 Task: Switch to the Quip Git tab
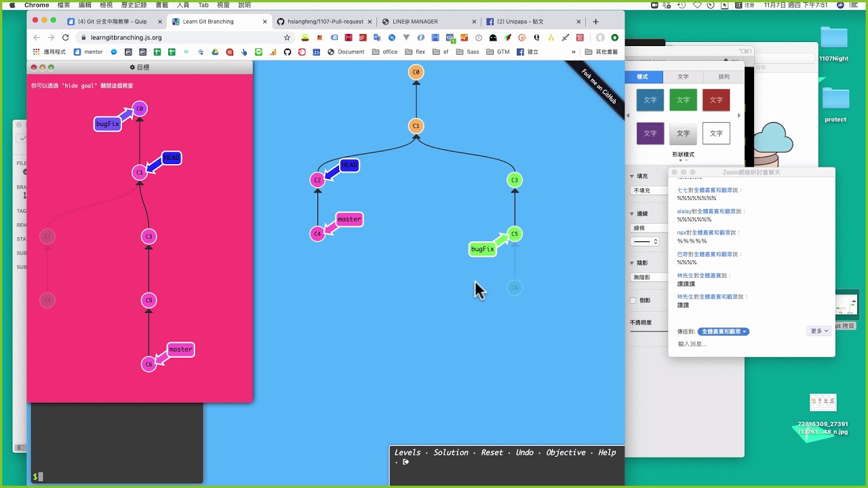(x=113, y=22)
